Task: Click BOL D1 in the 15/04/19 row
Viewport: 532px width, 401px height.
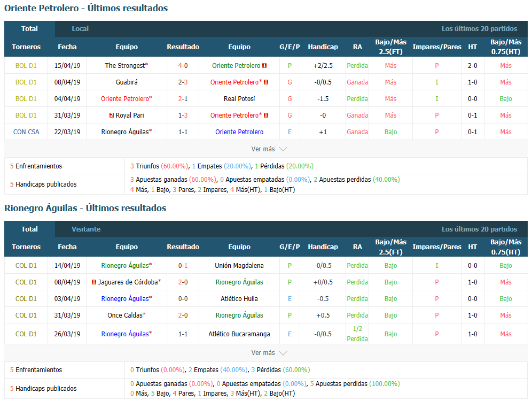Action: point(26,66)
